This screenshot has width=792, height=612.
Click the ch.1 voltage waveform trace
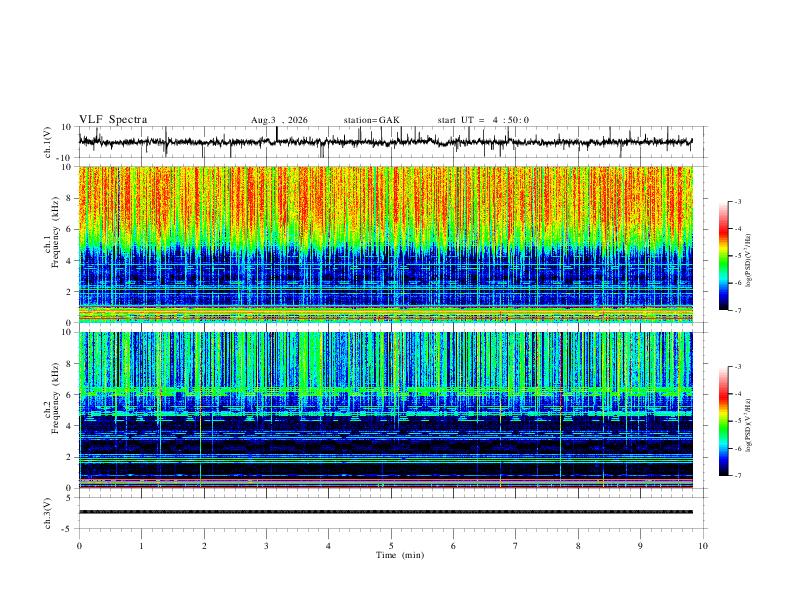coord(385,142)
